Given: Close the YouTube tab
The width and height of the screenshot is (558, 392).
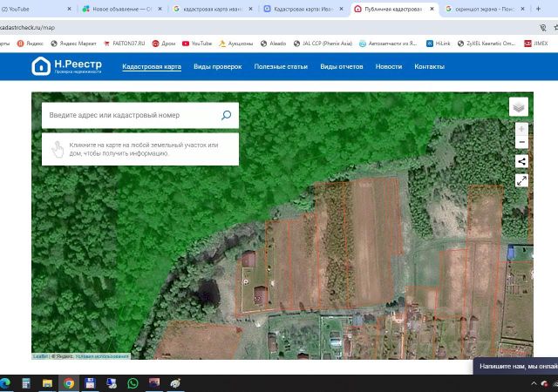Looking at the screenshot, I should coord(70,9).
